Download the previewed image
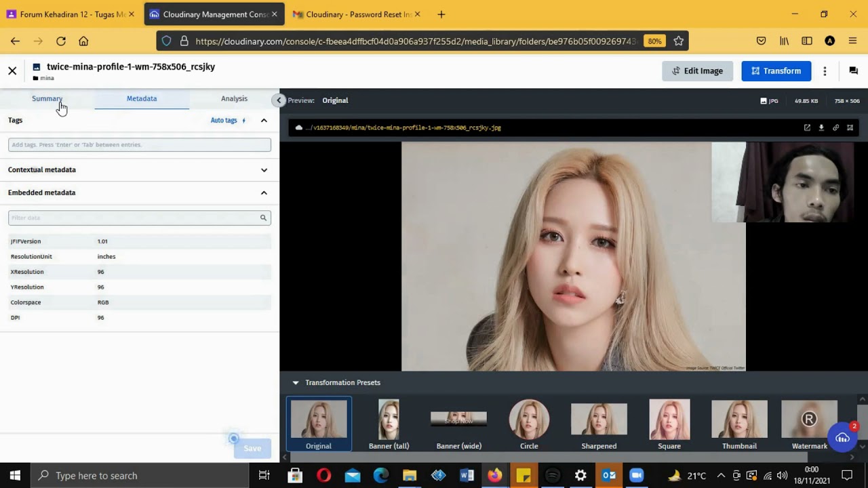This screenshot has height=488, width=868. [821, 127]
